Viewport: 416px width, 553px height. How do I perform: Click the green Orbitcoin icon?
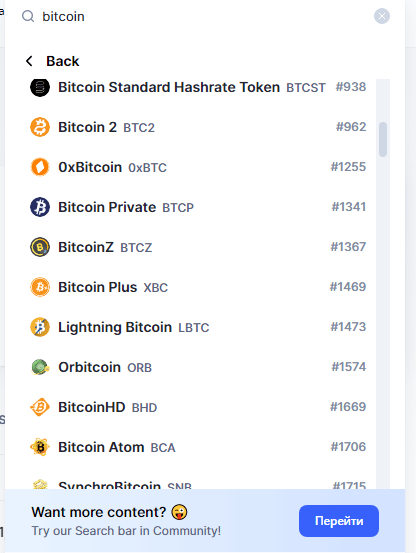[x=40, y=367]
